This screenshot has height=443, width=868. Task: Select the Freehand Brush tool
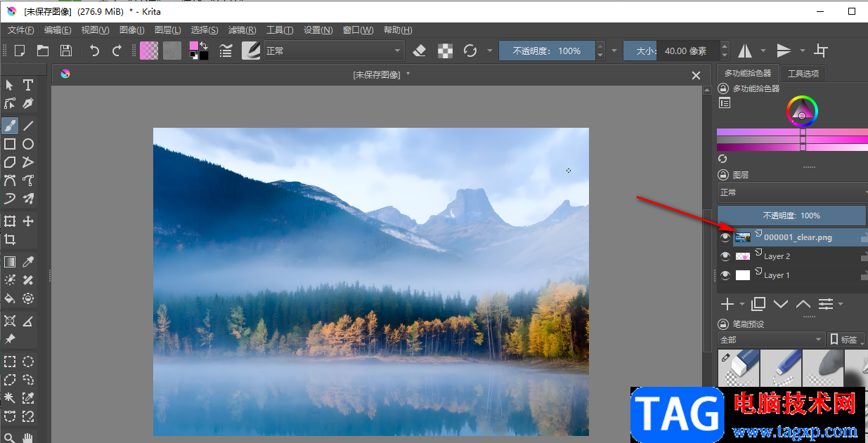(10, 126)
